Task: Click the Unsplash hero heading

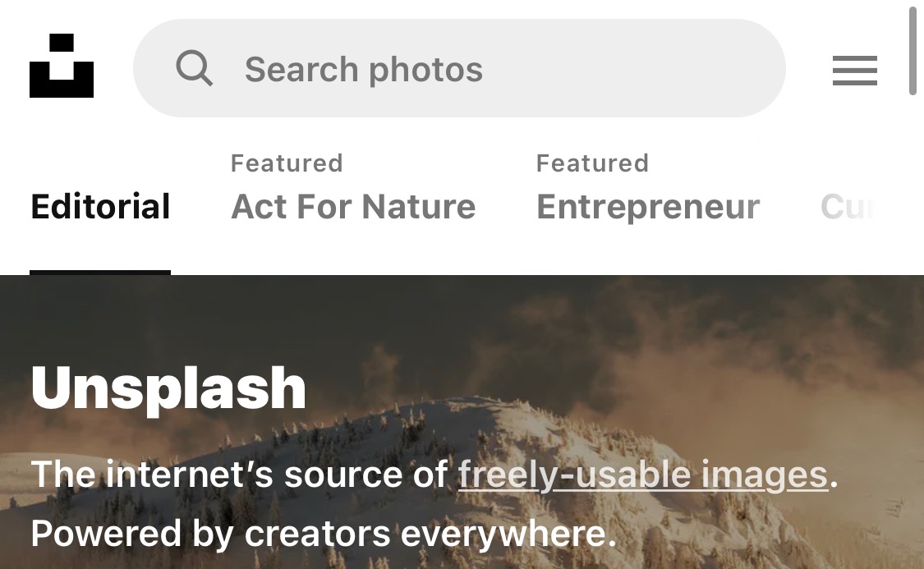Action: click(168, 388)
